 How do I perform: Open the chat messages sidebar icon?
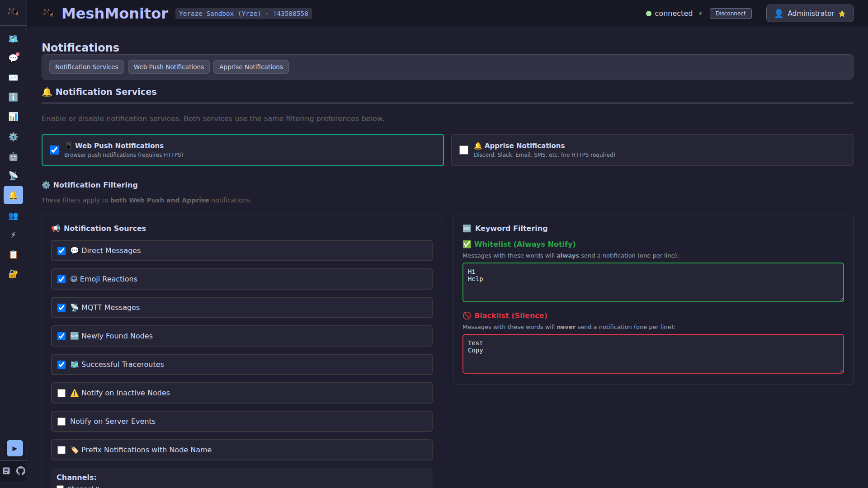coord(13,58)
